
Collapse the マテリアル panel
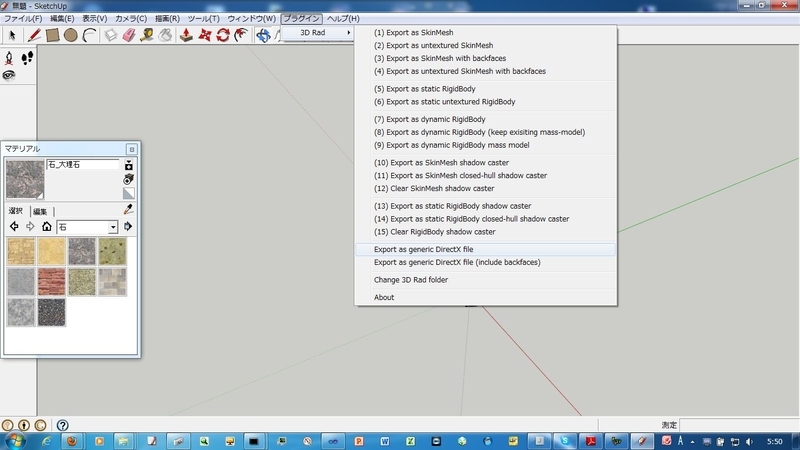pyautogui.click(x=132, y=149)
